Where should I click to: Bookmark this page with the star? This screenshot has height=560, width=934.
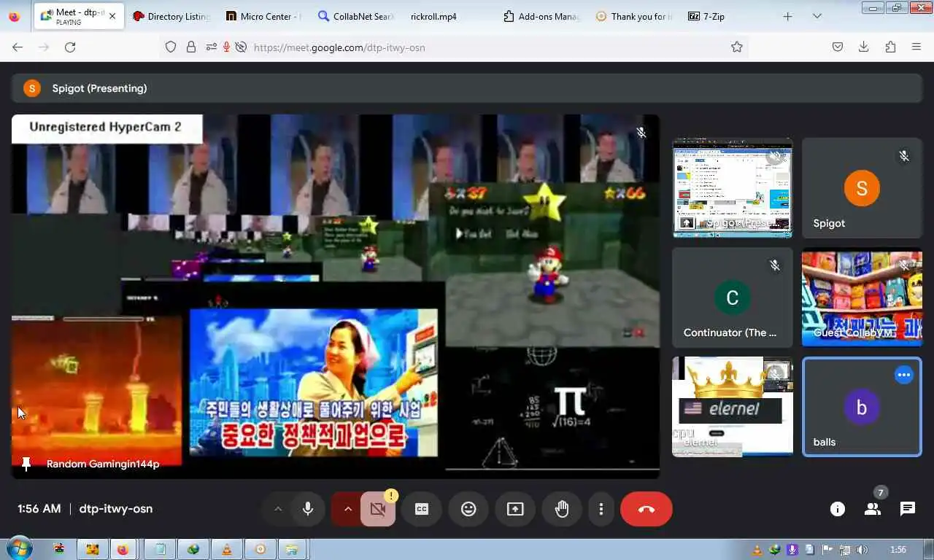[x=737, y=47]
